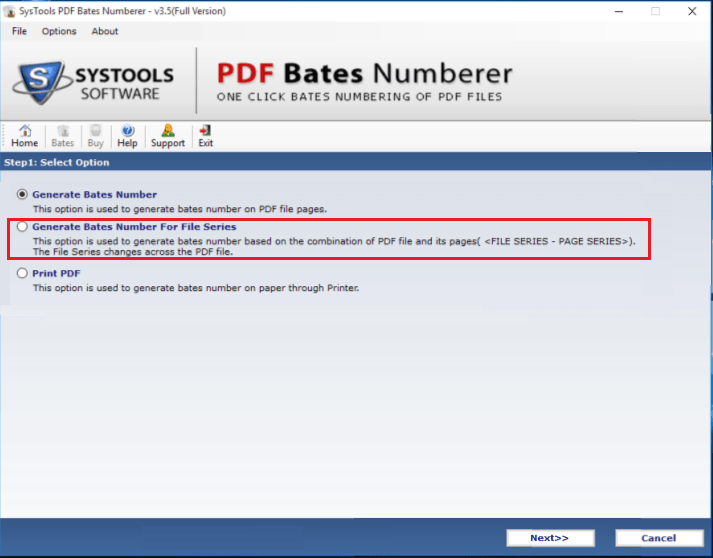Click text 'The File Series changes across the PDF file.'
713x558 pixels.
133,252
